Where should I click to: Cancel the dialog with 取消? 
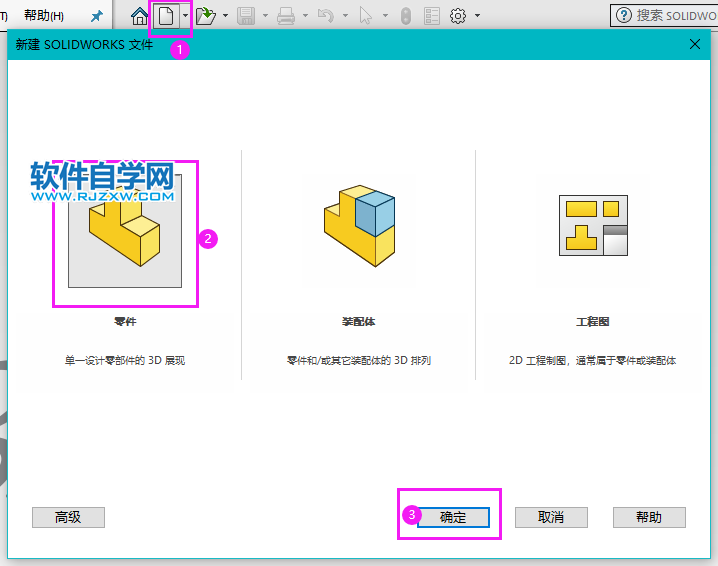point(551,517)
